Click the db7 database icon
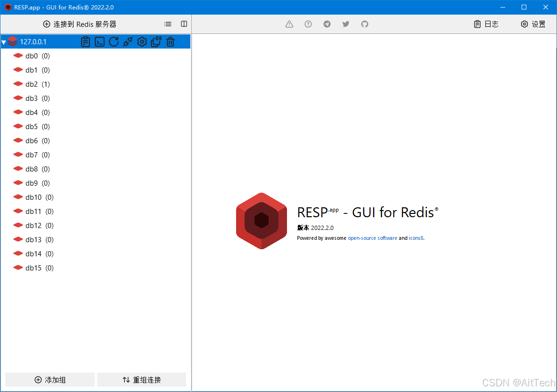 [x=18, y=155]
